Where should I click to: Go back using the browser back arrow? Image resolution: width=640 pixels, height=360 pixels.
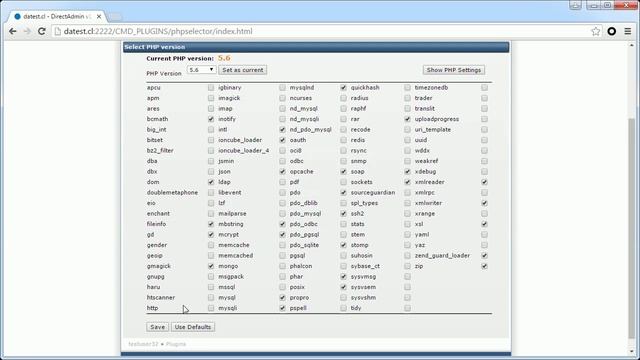pyautogui.click(x=13, y=31)
